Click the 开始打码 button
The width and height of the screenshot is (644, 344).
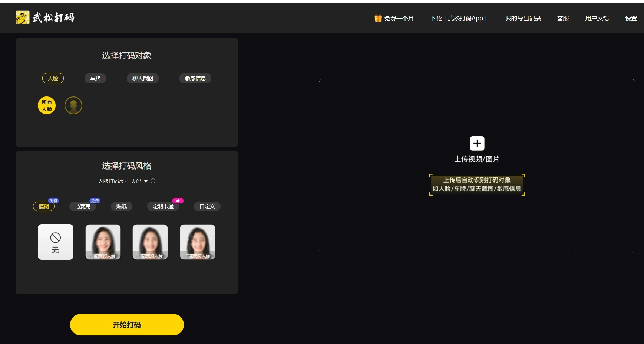[127, 325]
